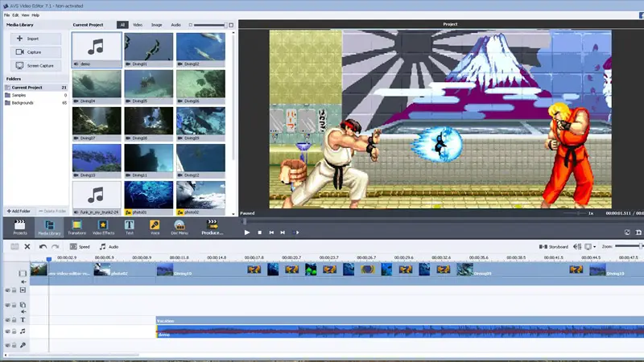Select the photo01 image thumbnail
This screenshot has width=644, height=362.
point(149,198)
